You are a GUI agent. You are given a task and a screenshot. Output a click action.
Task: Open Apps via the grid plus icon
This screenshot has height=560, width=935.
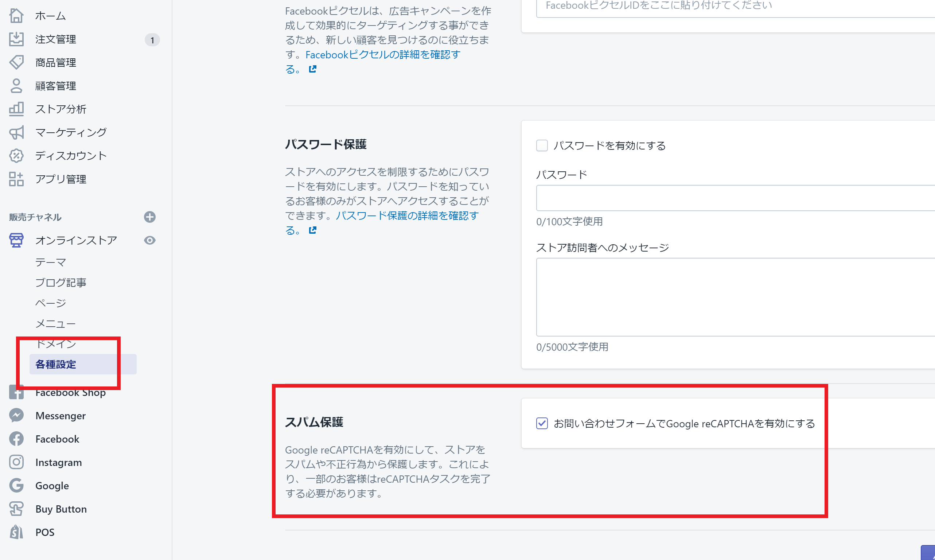click(x=16, y=179)
